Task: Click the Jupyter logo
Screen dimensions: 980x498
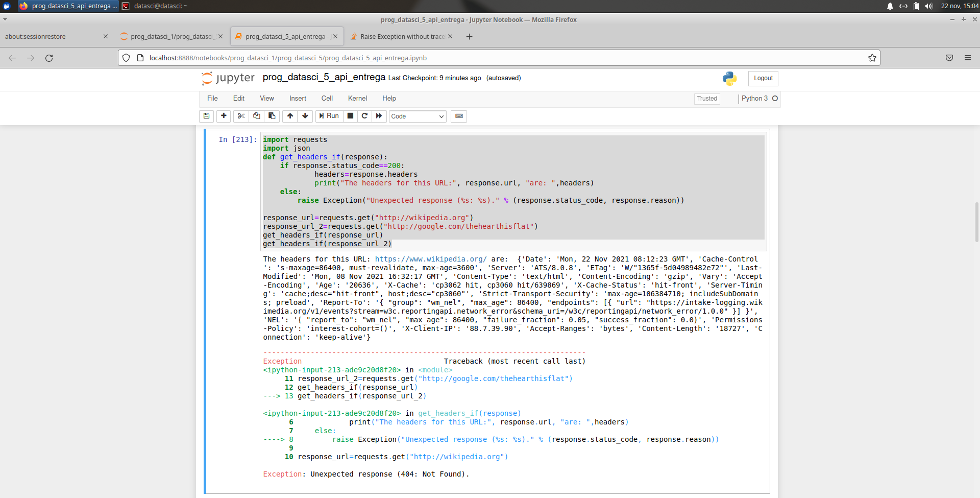Action: [228, 78]
